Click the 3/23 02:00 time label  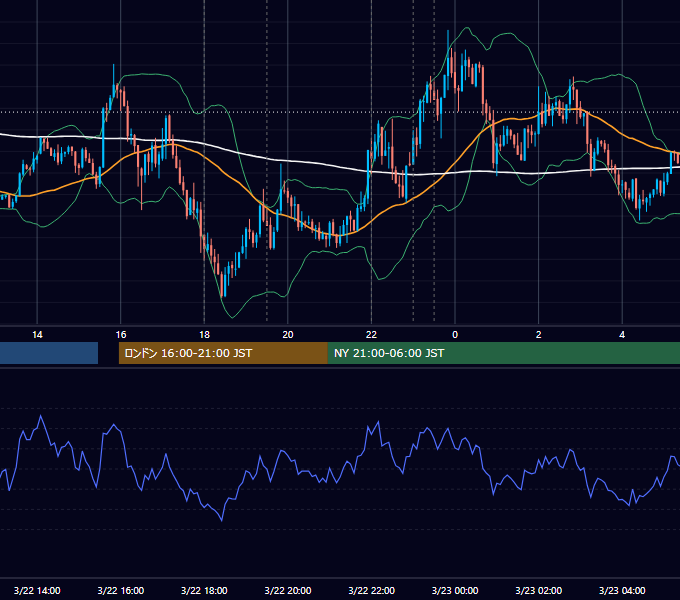(x=539, y=590)
